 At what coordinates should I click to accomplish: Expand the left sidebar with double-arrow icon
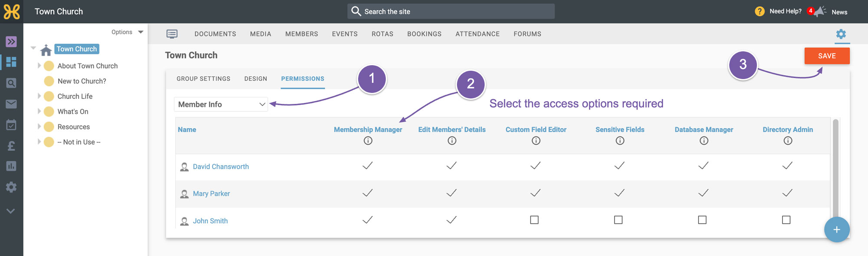[11, 42]
